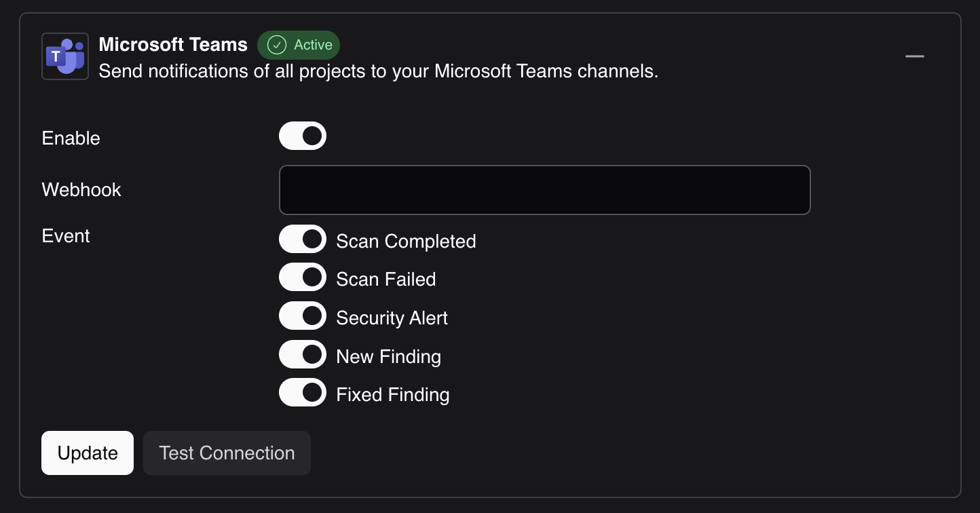The height and width of the screenshot is (513, 980).
Task: Toggle the Scan Completed event
Action: (x=303, y=239)
